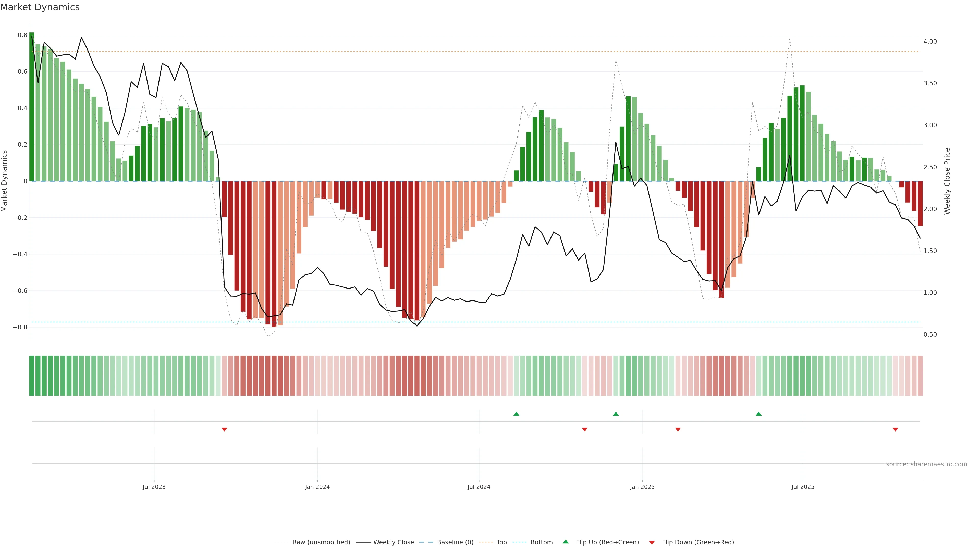This screenshot has width=980, height=551.
Task: Click the Flip Up (Red→Green) legend icon
Action: 566,542
